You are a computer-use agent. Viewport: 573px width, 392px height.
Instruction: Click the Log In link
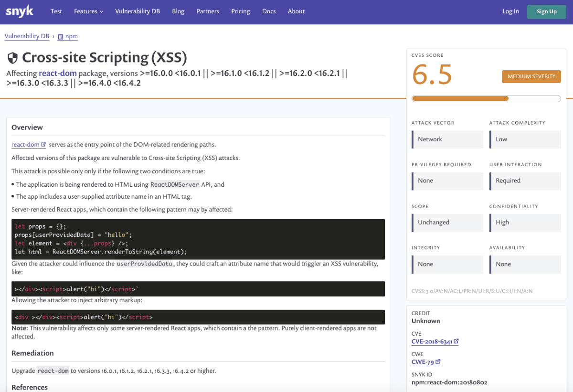coord(510,11)
